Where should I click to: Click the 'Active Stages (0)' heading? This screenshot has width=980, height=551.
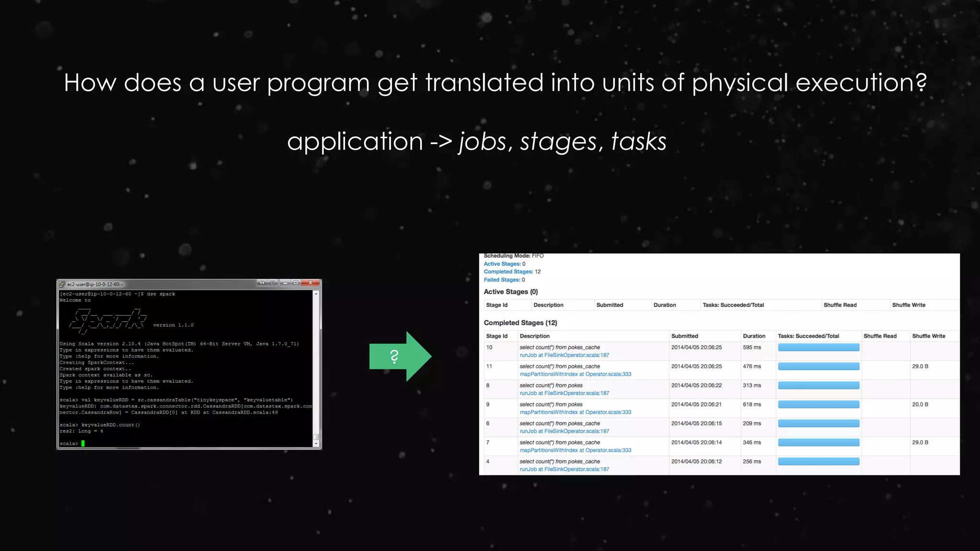point(511,292)
